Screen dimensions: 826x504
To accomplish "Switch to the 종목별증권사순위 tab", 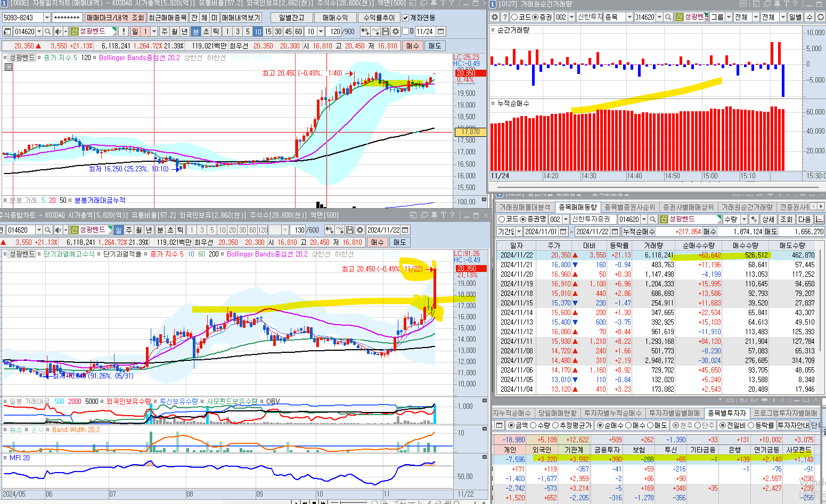I will point(629,207).
